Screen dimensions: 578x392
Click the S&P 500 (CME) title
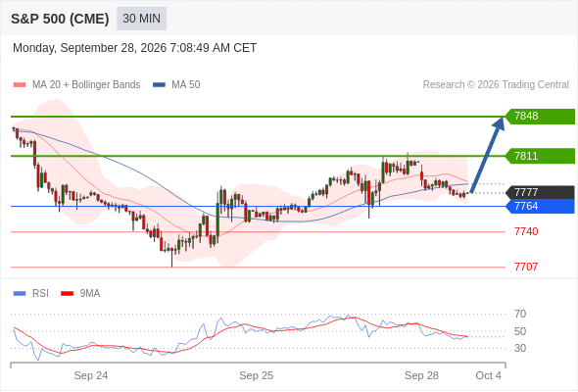click(x=60, y=19)
